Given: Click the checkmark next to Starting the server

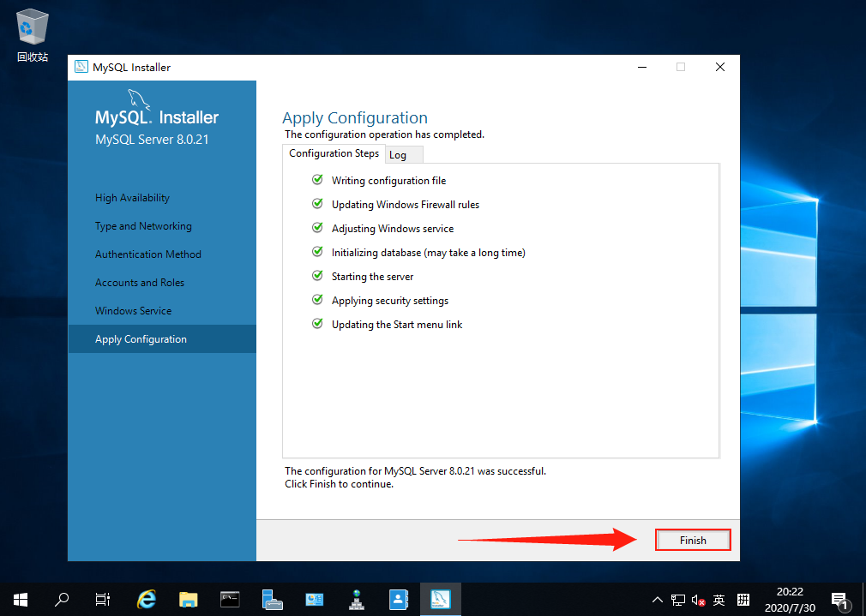Looking at the screenshot, I should click(316, 276).
